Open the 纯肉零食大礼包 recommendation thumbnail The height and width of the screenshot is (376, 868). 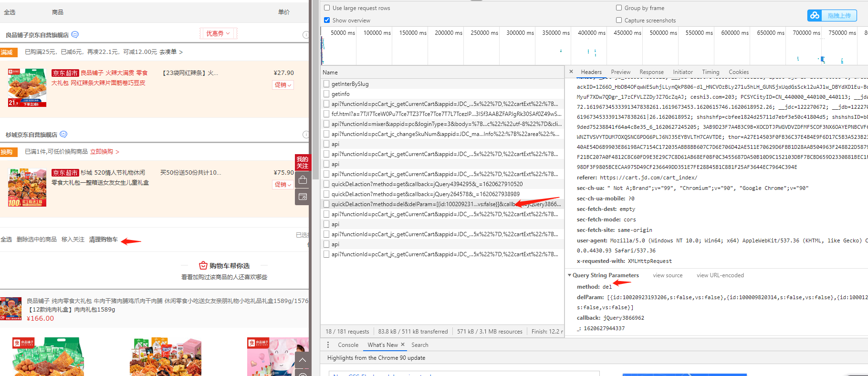coord(10,309)
